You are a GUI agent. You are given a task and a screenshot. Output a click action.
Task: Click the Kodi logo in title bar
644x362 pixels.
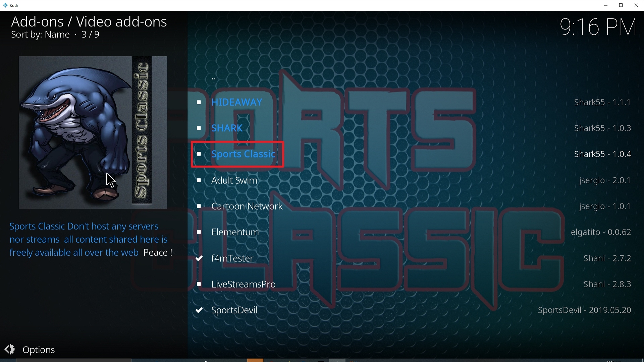5,5
